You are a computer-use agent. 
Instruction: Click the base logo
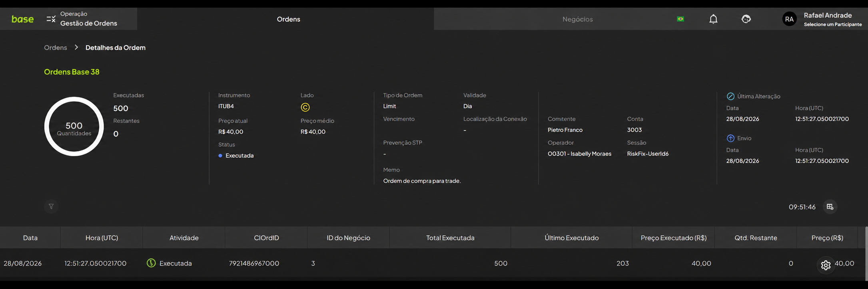22,19
